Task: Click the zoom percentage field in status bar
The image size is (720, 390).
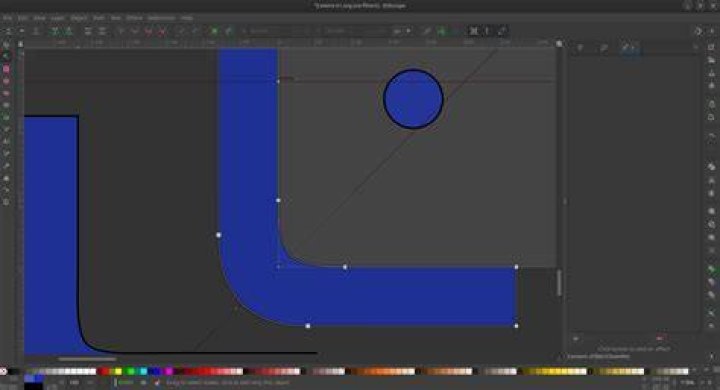Action: pos(687,382)
